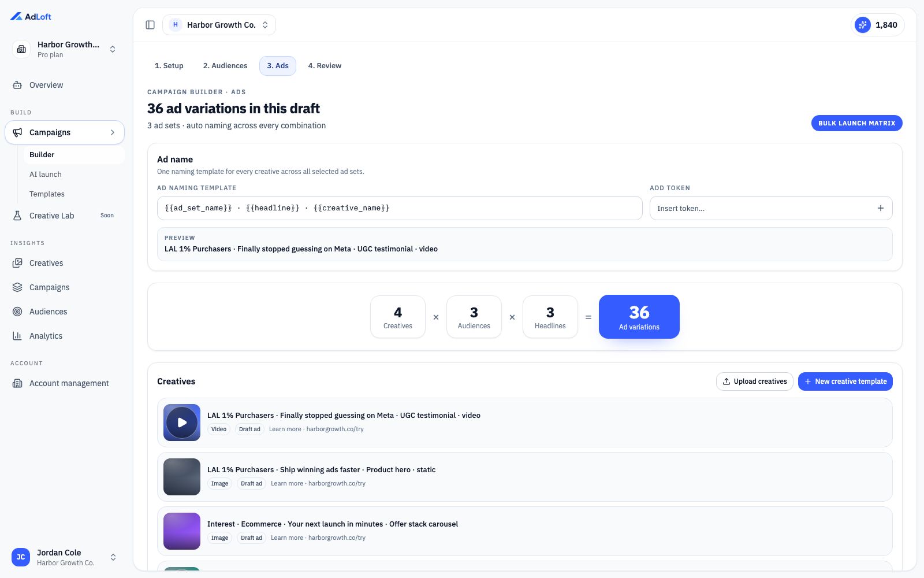Click the 4 Creatives count card

398,317
